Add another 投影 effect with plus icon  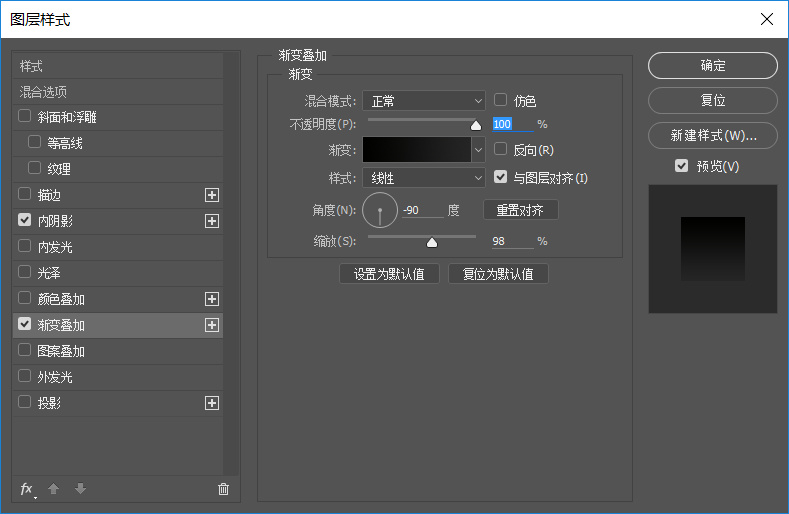pos(212,403)
